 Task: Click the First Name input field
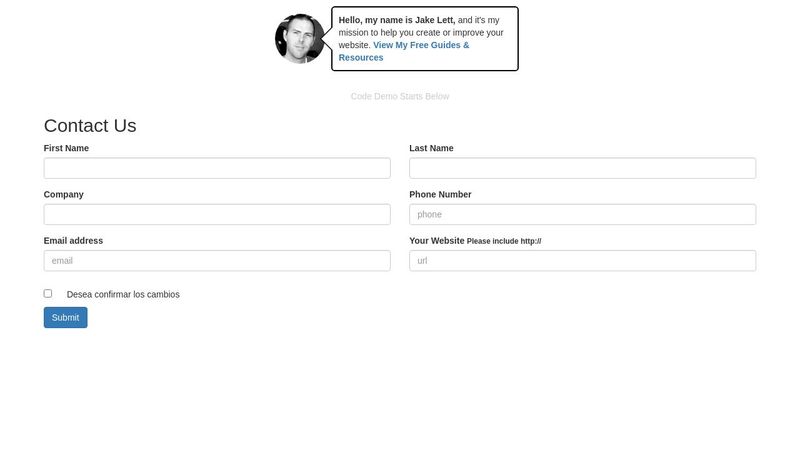[x=217, y=168]
